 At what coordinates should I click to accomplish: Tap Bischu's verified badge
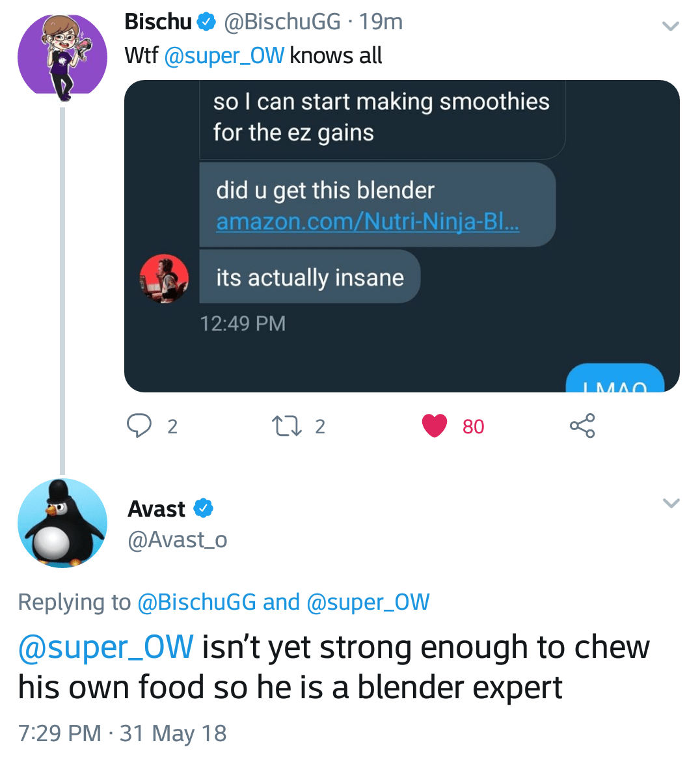(x=207, y=22)
